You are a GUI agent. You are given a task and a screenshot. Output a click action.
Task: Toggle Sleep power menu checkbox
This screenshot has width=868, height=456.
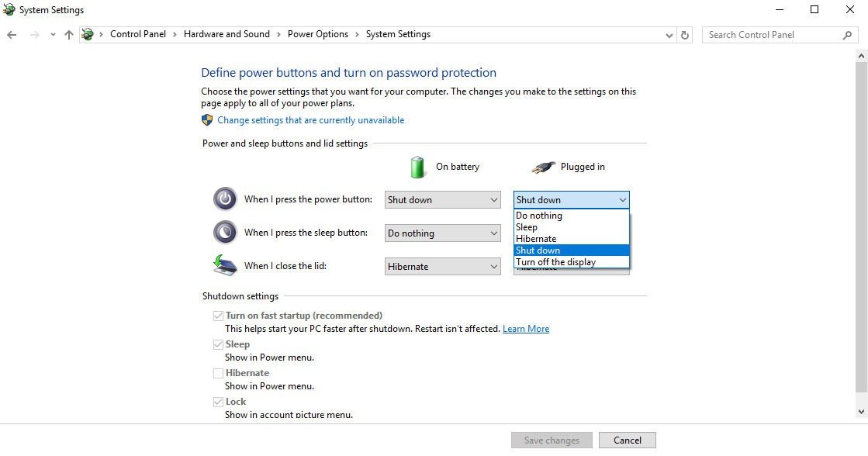click(218, 345)
